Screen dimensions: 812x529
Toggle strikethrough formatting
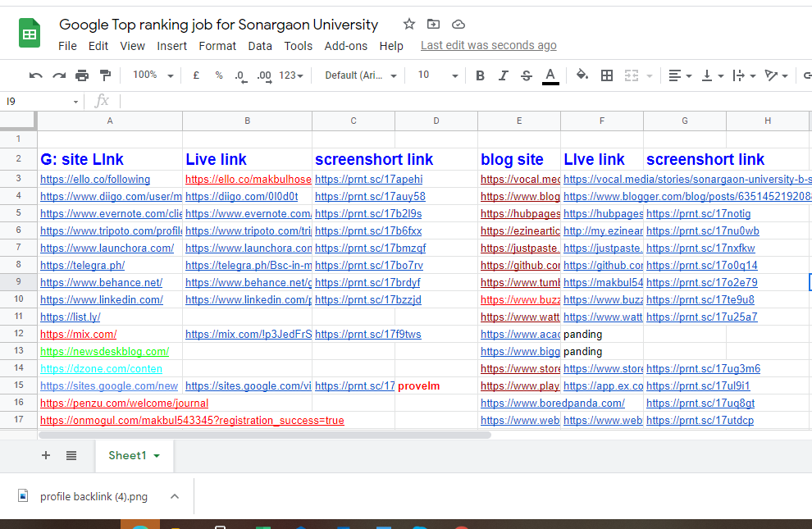point(526,75)
